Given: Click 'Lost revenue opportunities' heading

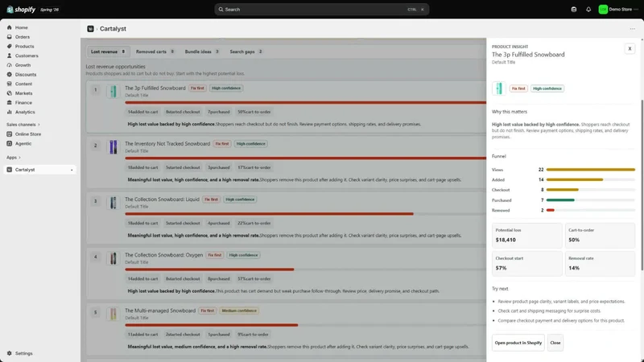Looking at the screenshot, I should (115, 67).
